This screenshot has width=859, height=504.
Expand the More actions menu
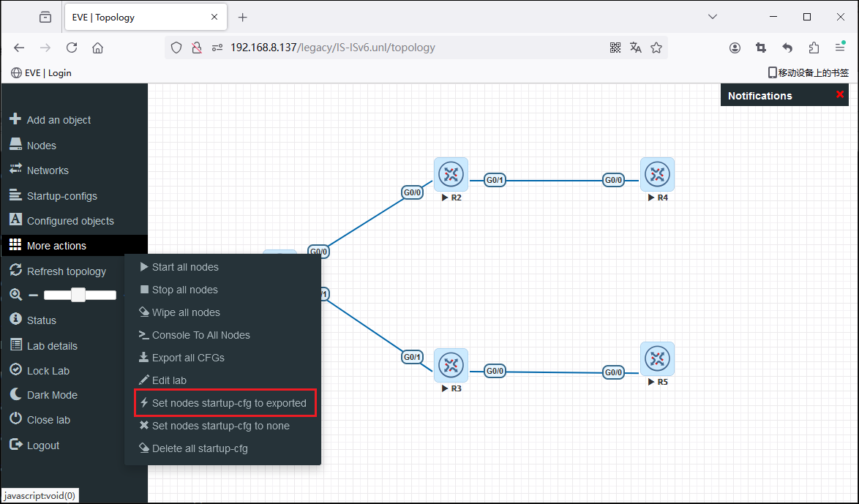pos(56,246)
